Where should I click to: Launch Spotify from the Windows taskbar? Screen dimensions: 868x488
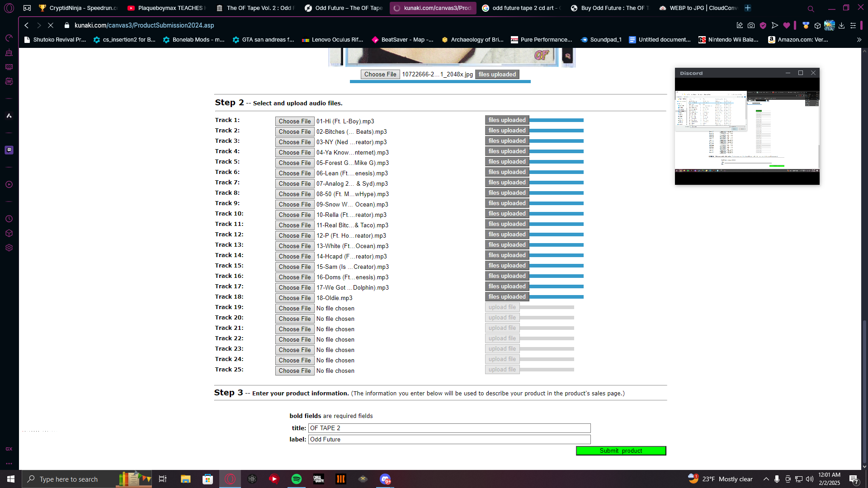point(297,479)
